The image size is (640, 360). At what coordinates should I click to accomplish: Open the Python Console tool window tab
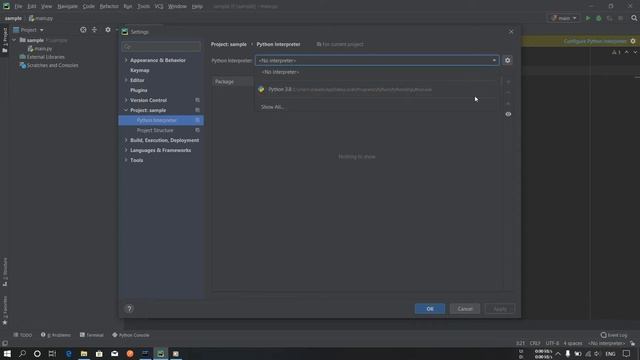coord(131,335)
